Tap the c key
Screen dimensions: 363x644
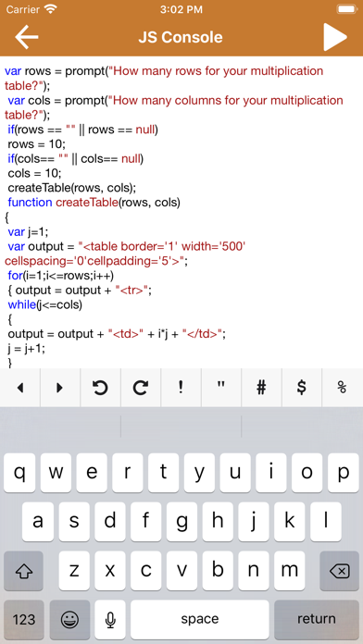pyautogui.click(x=145, y=571)
